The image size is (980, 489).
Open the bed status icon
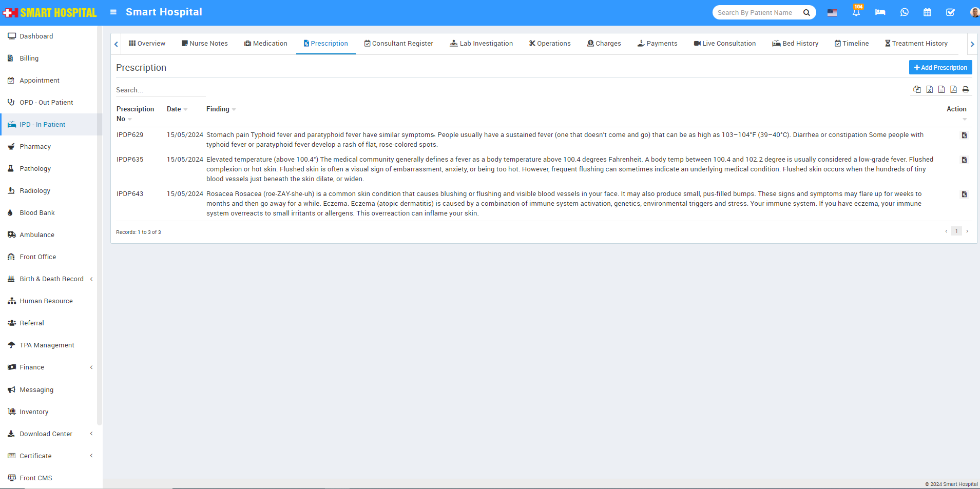(x=880, y=12)
